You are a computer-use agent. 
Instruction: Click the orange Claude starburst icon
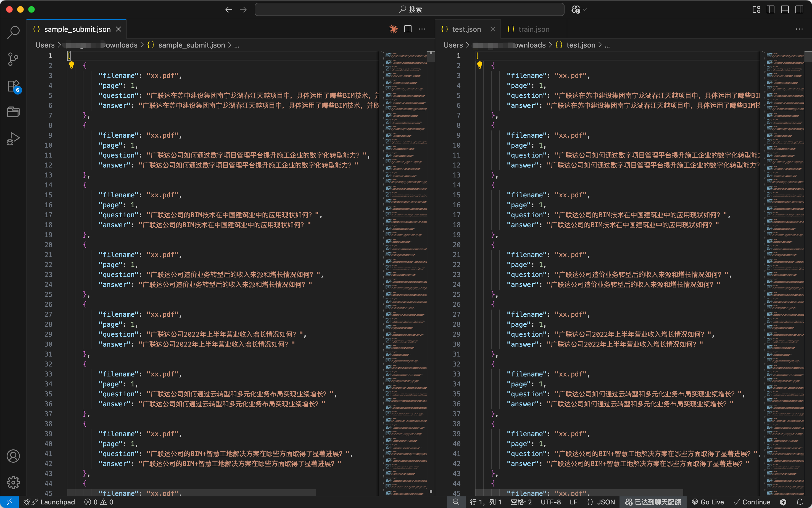pos(393,29)
